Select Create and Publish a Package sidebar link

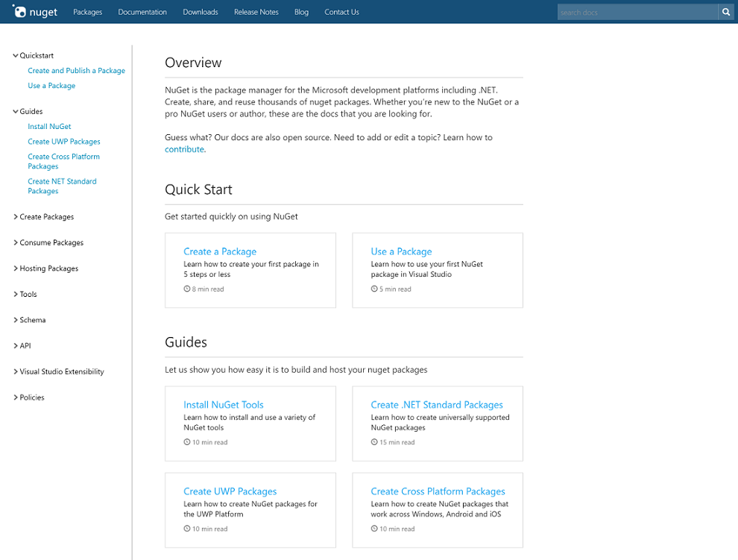tap(76, 71)
